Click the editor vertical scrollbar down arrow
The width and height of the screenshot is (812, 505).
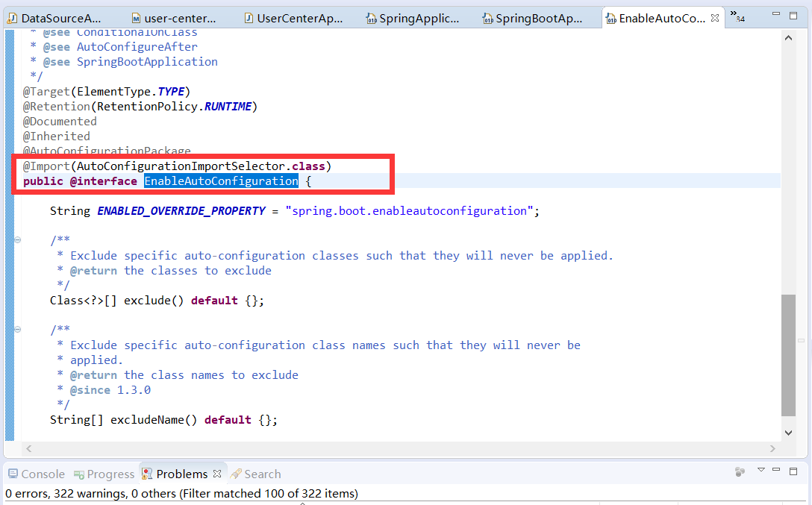tap(788, 433)
